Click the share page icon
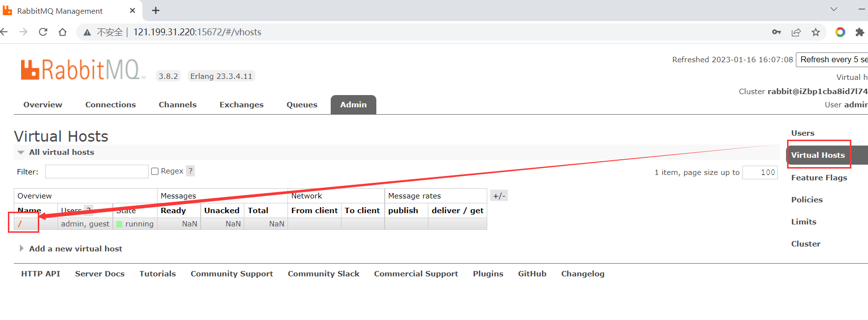 coord(796,32)
